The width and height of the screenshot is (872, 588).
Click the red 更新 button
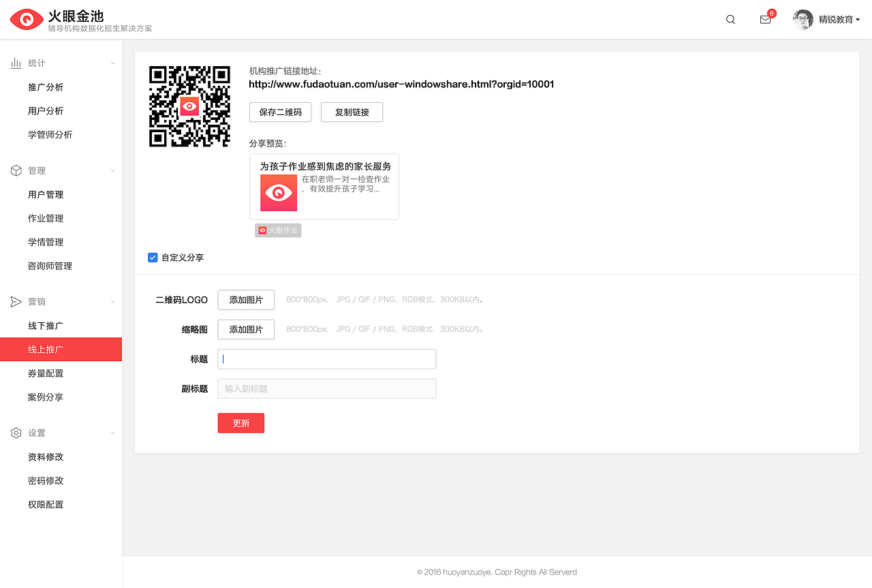241,423
